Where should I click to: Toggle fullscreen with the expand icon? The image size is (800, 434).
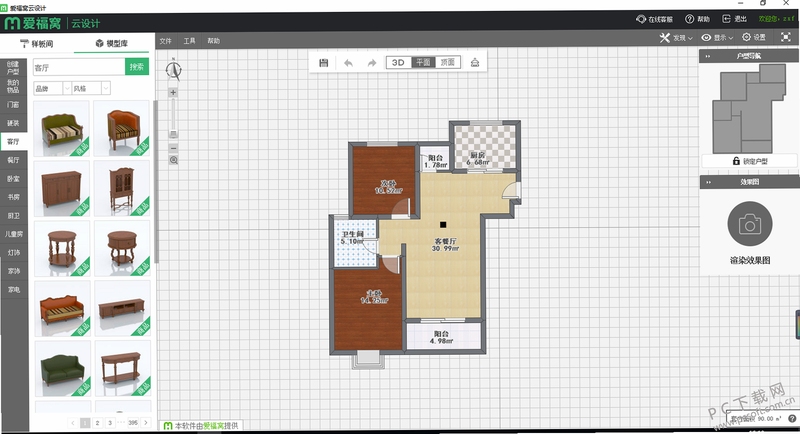[786, 37]
